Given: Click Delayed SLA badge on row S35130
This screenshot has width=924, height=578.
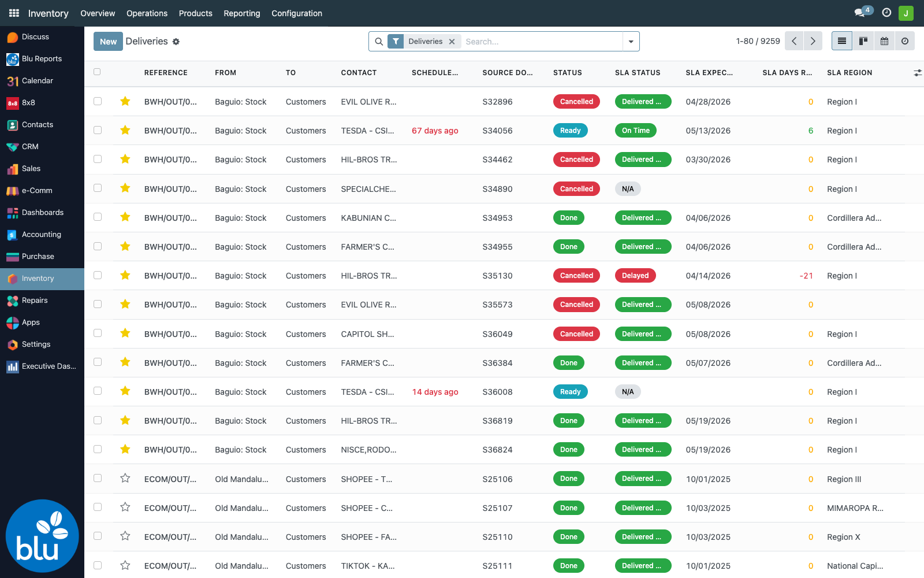Looking at the screenshot, I should pos(635,276).
